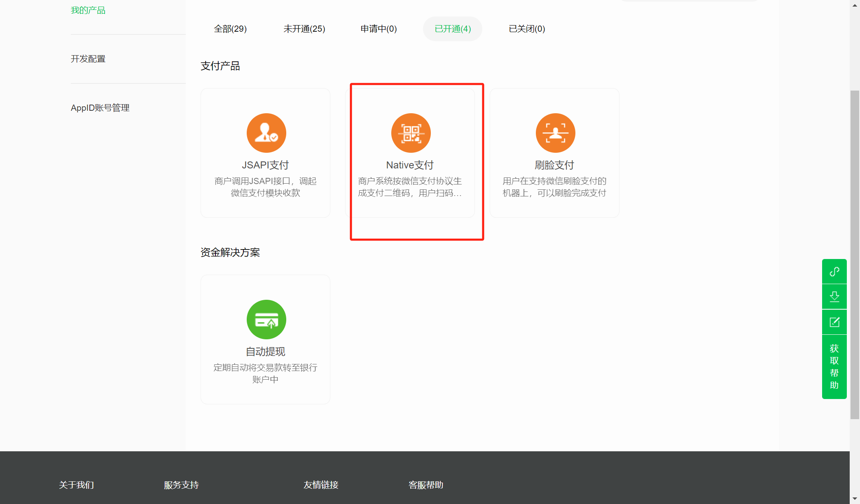The height and width of the screenshot is (504, 860).
Task: Click the Native支付 card title
Action: click(x=410, y=165)
